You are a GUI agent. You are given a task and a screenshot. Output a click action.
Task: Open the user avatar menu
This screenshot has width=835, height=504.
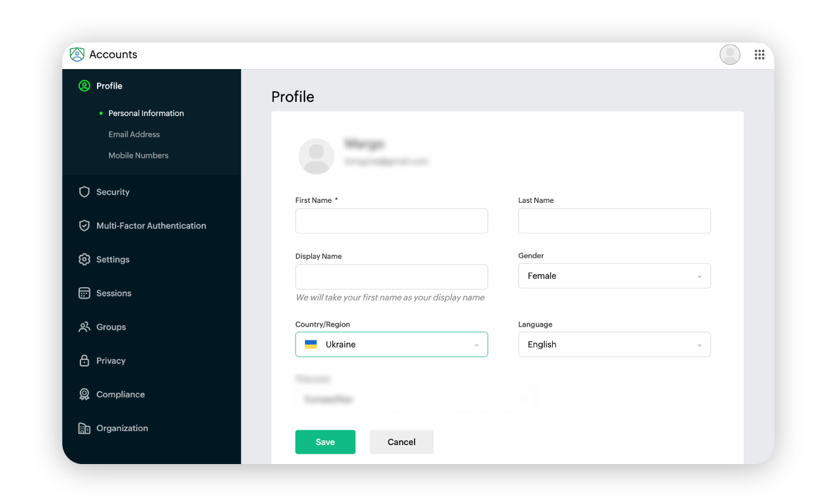point(729,55)
